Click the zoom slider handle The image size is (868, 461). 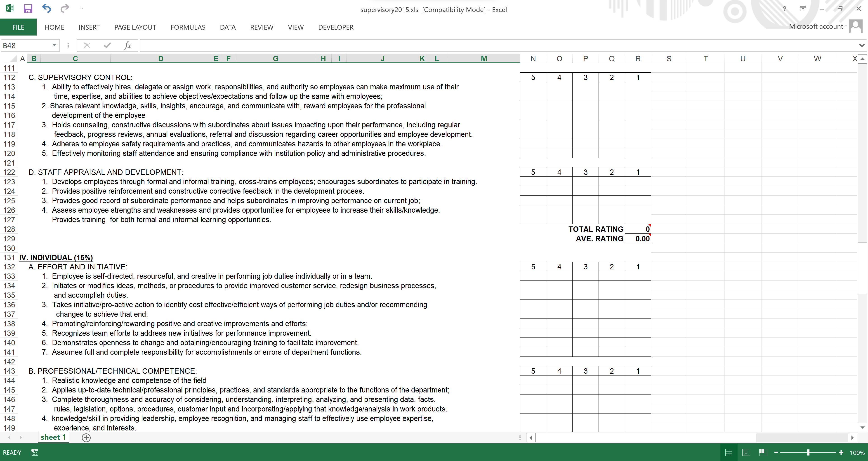click(x=808, y=453)
